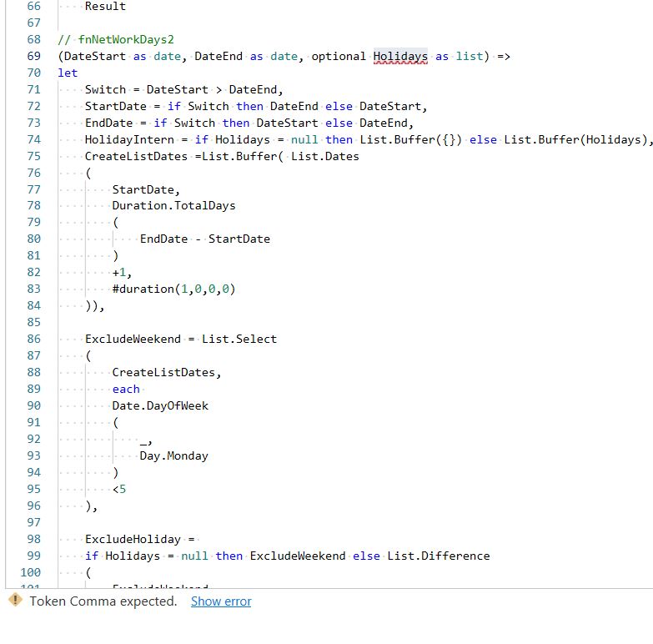This screenshot has height=644, width=653.
Task: Click line number 100 in the gutter
Action: (30, 572)
